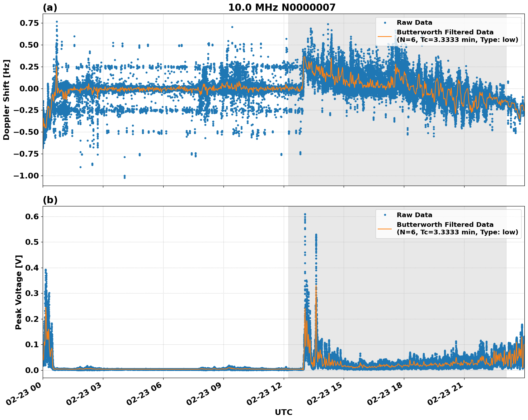Click the blue Raw Data marker in panel (b) legend
Viewport: 528px width, 420px height.
[x=385, y=215]
